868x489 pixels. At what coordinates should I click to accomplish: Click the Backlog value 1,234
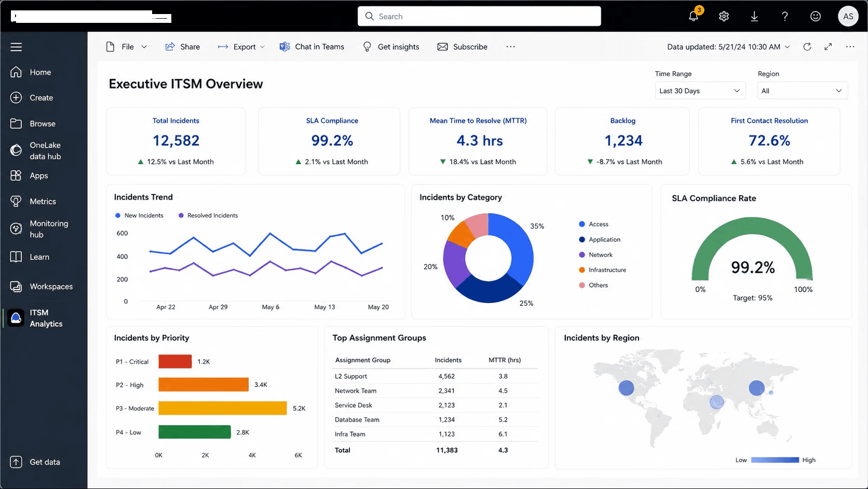click(623, 141)
